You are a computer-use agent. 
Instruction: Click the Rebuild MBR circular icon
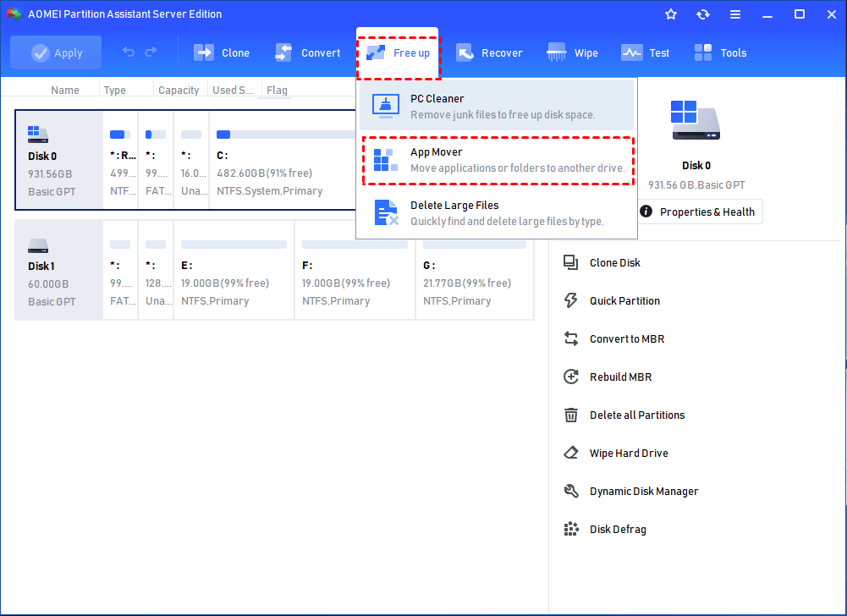click(x=571, y=377)
